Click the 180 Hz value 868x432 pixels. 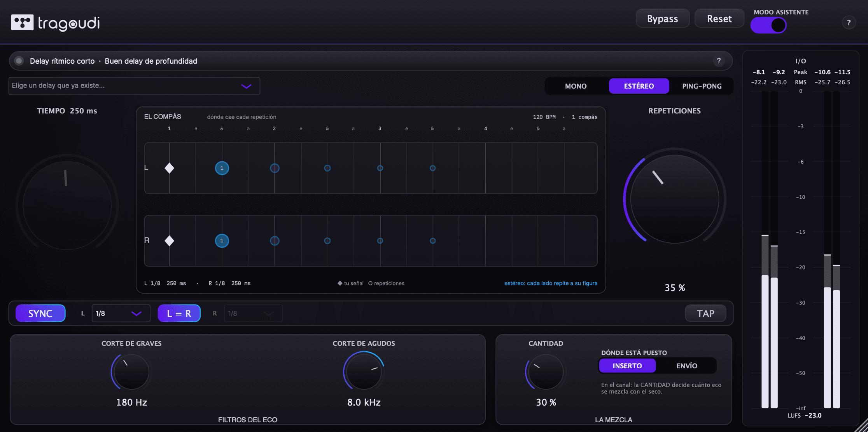131,402
